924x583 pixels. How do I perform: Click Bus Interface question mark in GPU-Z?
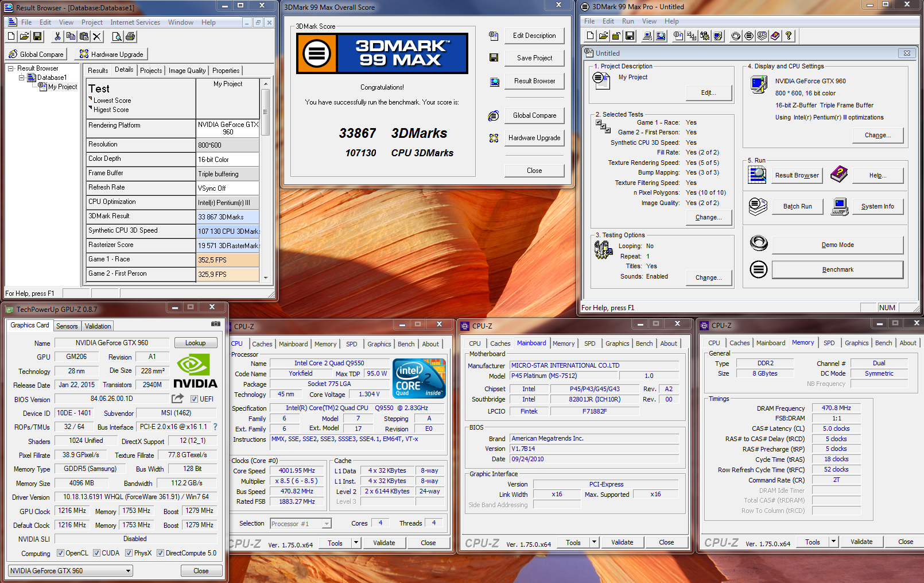click(x=215, y=427)
